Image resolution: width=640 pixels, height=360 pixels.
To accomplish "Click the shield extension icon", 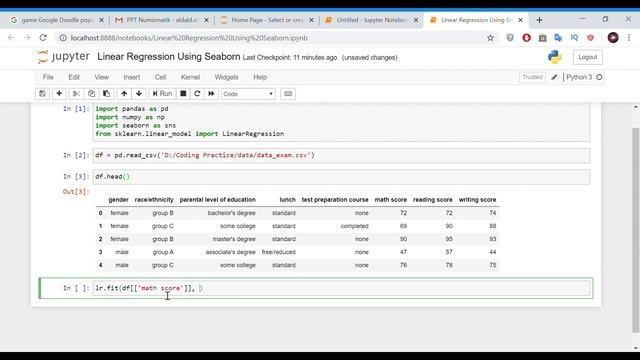I will (x=510, y=38).
